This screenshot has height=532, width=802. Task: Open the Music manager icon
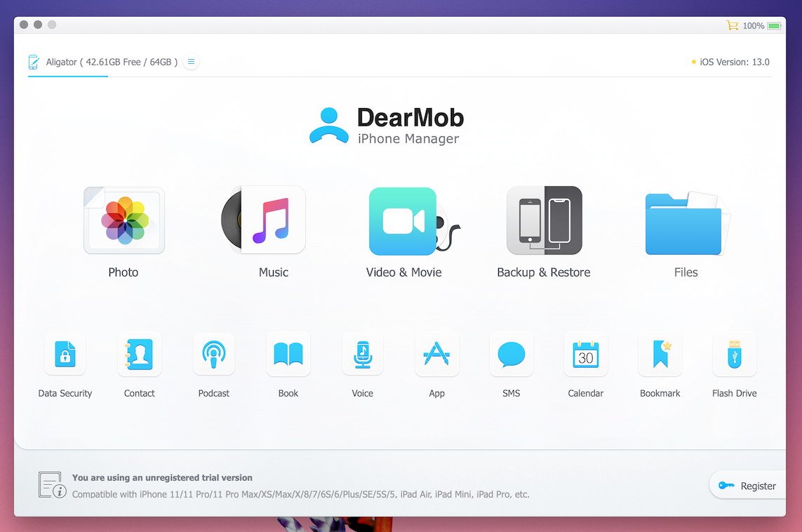coord(263,220)
